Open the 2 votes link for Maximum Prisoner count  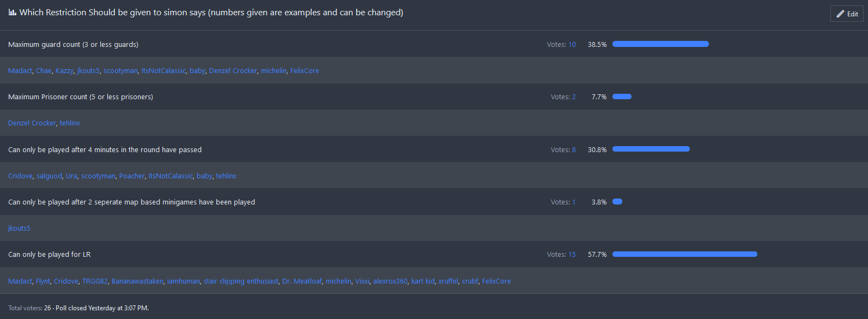pyautogui.click(x=574, y=97)
